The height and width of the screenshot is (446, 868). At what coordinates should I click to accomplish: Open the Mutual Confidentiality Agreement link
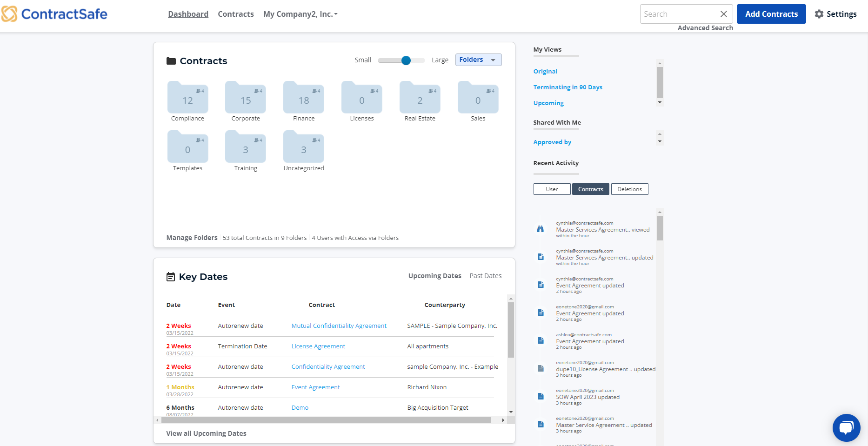pyautogui.click(x=339, y=326)
